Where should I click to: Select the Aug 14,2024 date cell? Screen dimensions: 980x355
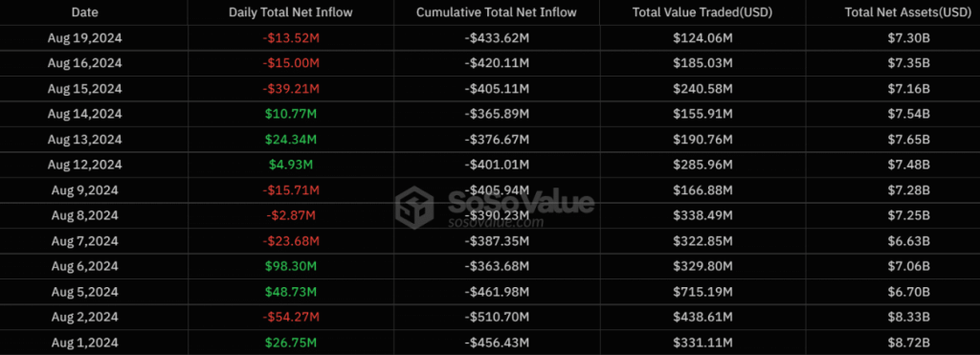84,115
